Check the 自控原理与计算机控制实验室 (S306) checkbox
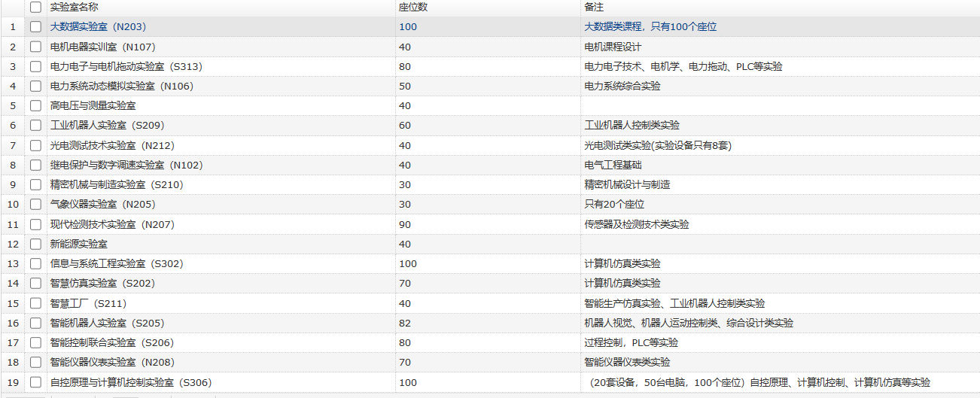The width and height of the screenshot is (980, 398). point(35,382)
